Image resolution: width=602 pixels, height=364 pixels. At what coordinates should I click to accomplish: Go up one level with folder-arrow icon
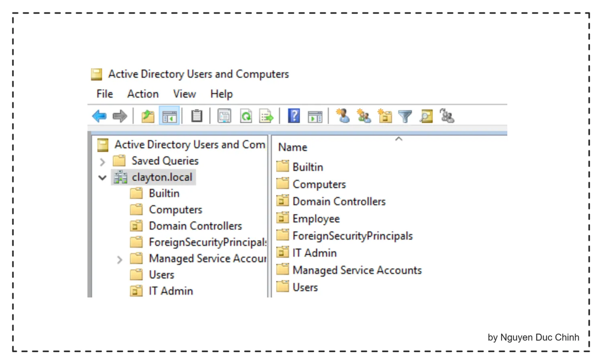point(148,116)
